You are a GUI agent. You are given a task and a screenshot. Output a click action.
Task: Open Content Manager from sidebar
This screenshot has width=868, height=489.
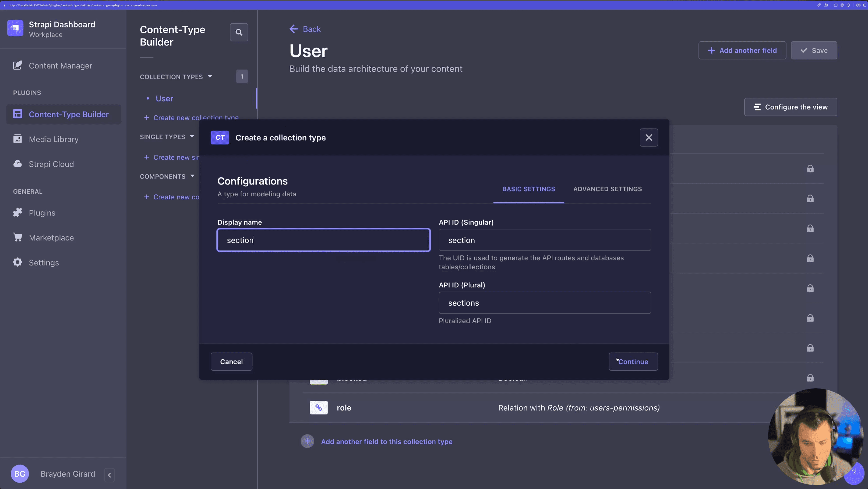point(52,66)
